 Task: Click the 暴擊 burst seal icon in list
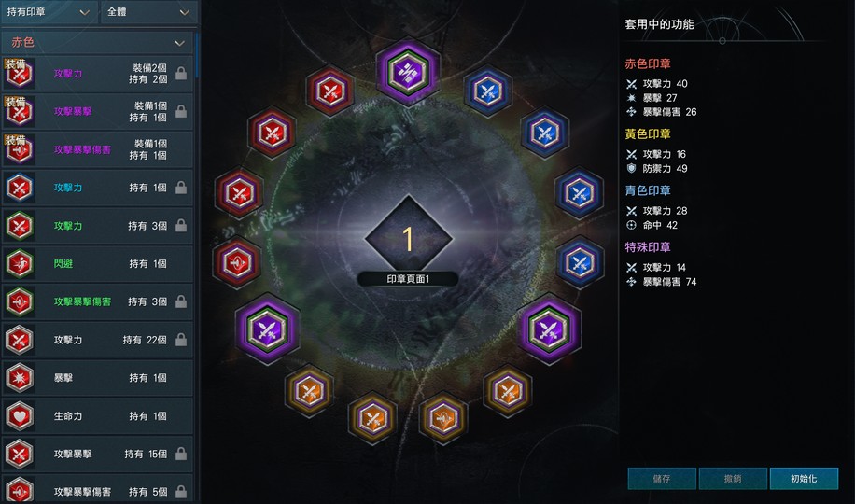click(20, 377)
